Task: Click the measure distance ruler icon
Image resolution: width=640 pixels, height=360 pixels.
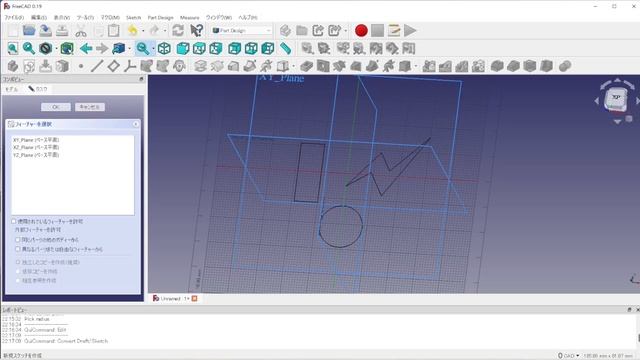Action: pos(285,49)
